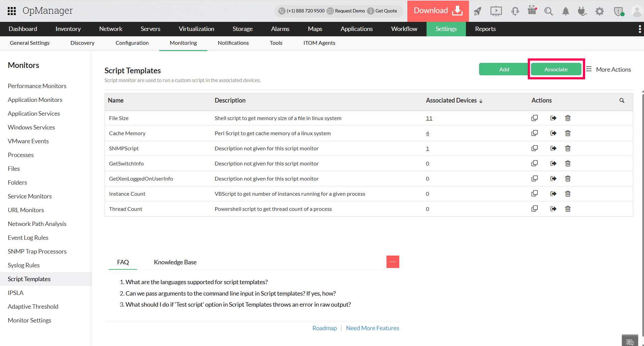The width and height of the screenshot is (644, 346).
Task: Click the headset support icon
Action: [515, 11]
